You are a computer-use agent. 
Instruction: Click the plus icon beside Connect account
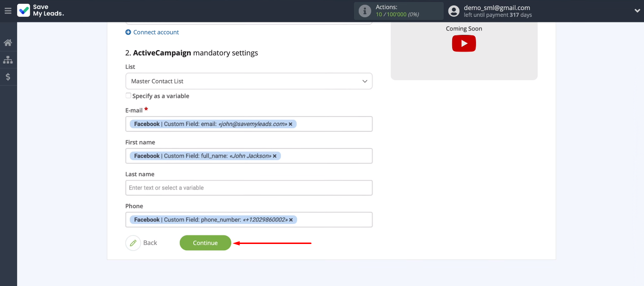click(x=128, y=32)
